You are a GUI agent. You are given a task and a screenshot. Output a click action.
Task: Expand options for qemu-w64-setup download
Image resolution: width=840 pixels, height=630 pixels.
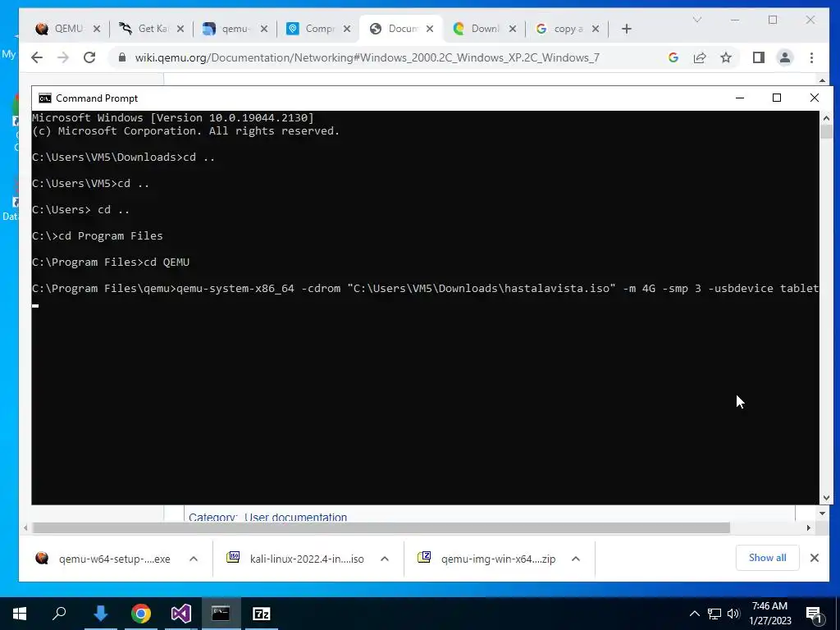point(194,559)
